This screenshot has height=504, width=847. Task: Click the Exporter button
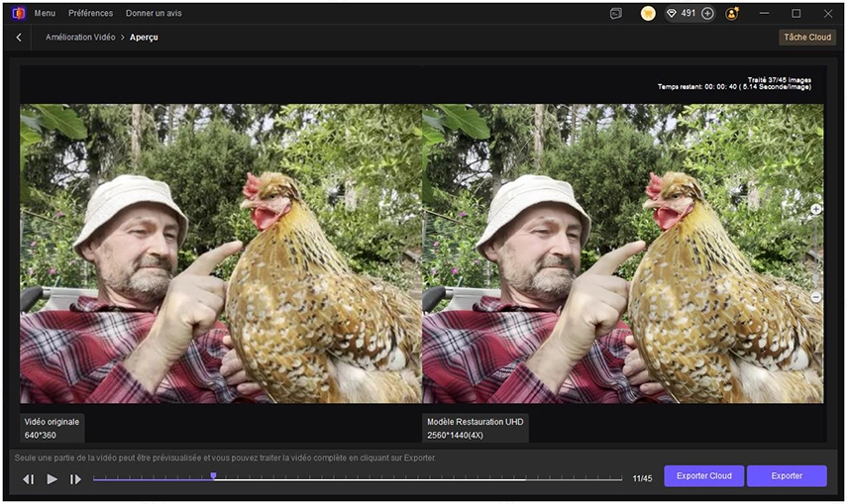pyautogui.click(x=787, y=476)
